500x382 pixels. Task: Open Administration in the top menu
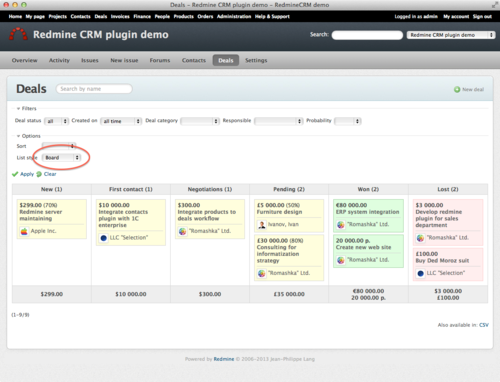[234, 16]
